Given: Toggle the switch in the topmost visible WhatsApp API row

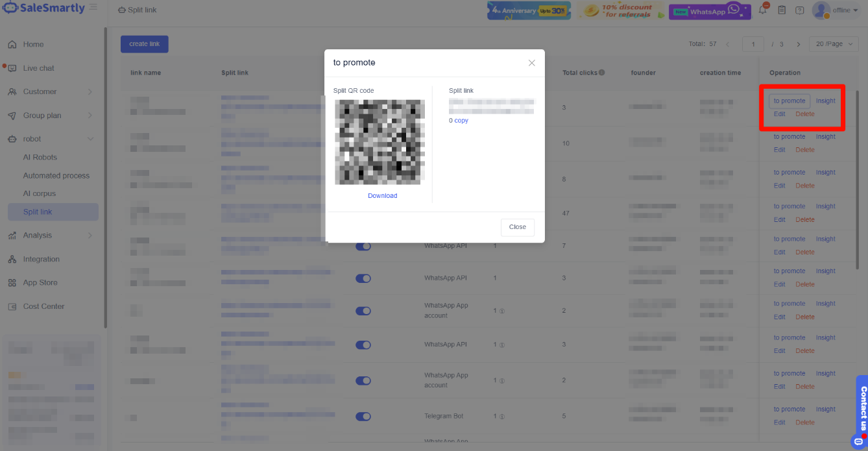Looking at the screenshot, I should 363,247.
